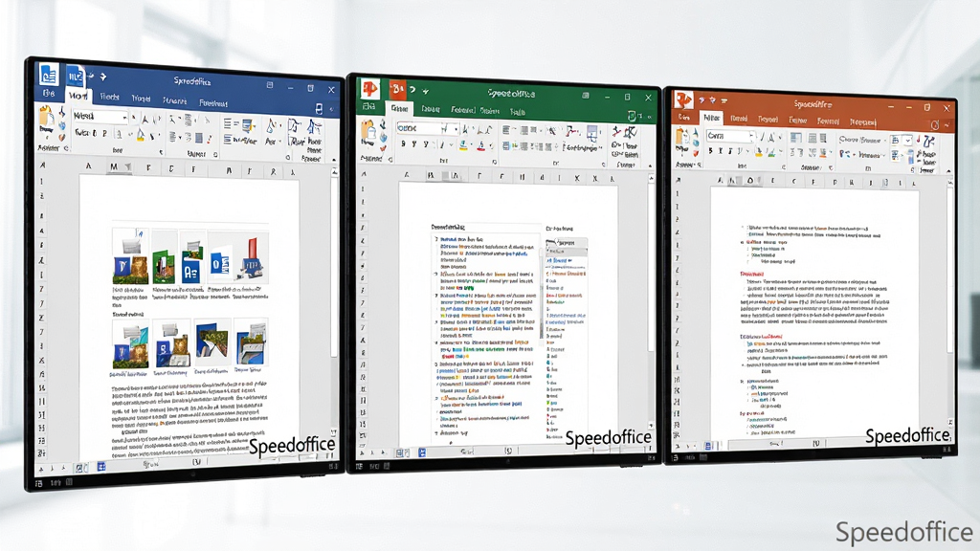Viewport: 980px width, 551px height.
Task: Select the highlighted active tab in the orange window
Action: [x=711, y=117]
